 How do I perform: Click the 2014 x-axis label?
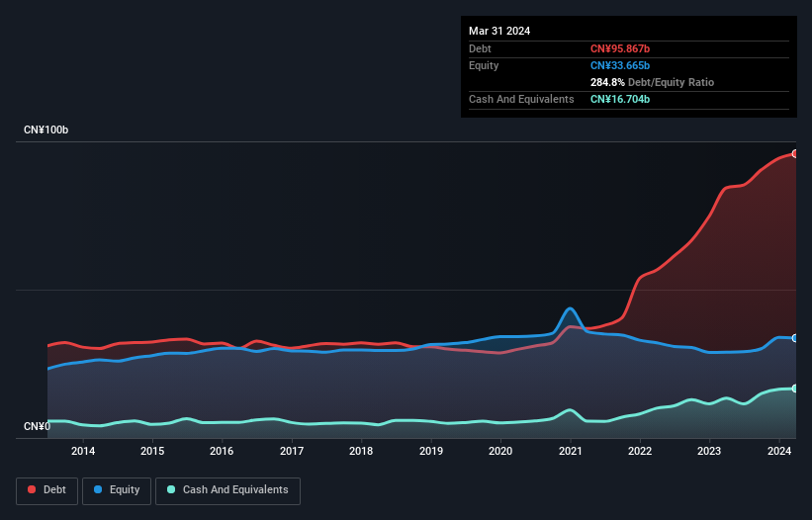click(83, 451)
